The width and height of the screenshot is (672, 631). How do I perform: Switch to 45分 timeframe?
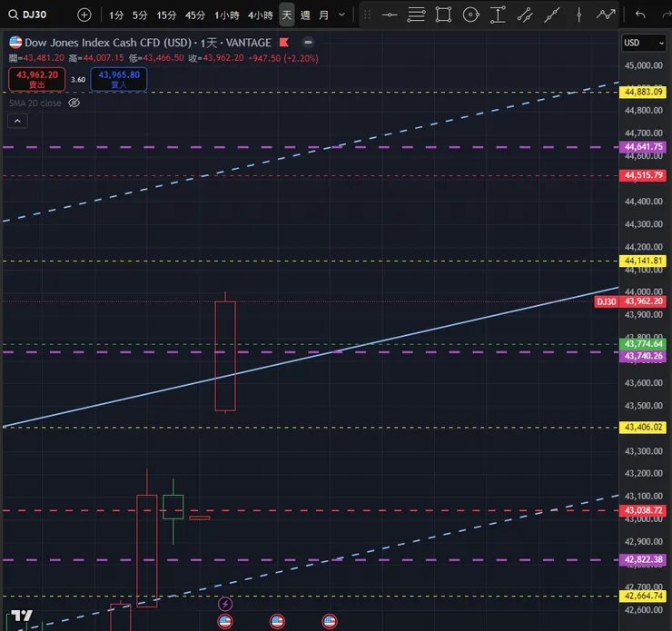click(195, 15)
